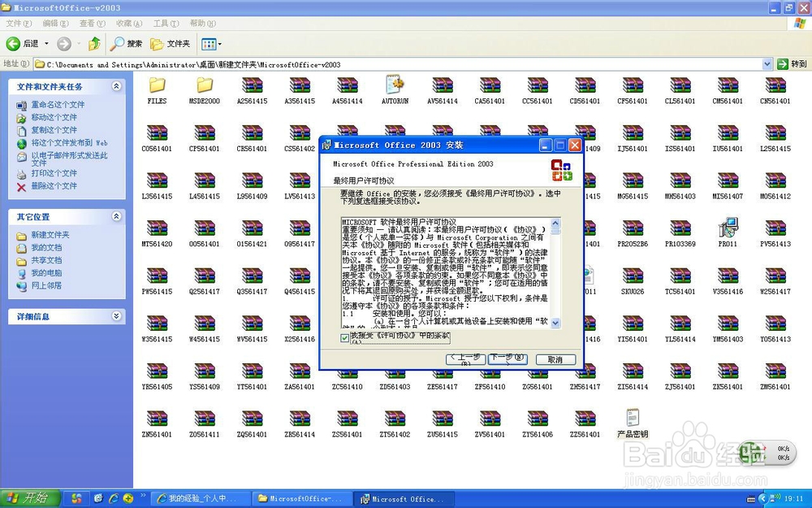The image size is (812, 508).
Task: Click the license text scrollbar down arrow
Action: point(555,323)
